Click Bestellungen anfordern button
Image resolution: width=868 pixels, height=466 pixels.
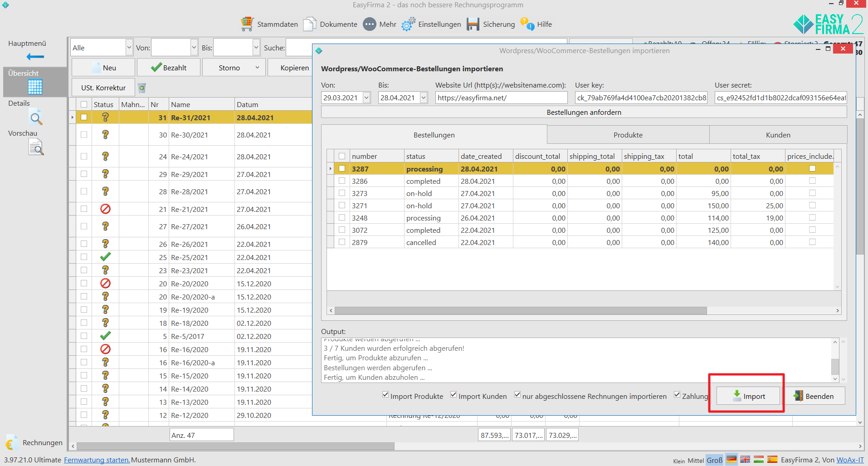click(x=584, y=112)
